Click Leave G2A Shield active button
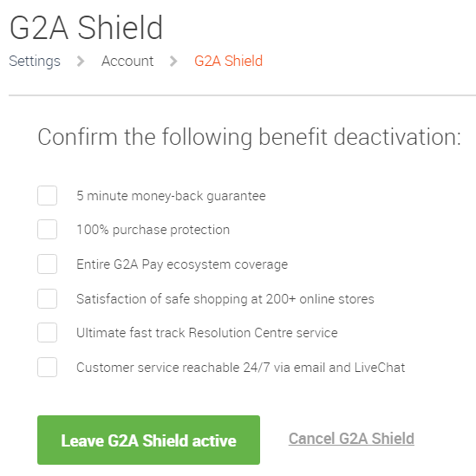Image resolution: width=476 pixels, height=476 pixels. point(148,440)
